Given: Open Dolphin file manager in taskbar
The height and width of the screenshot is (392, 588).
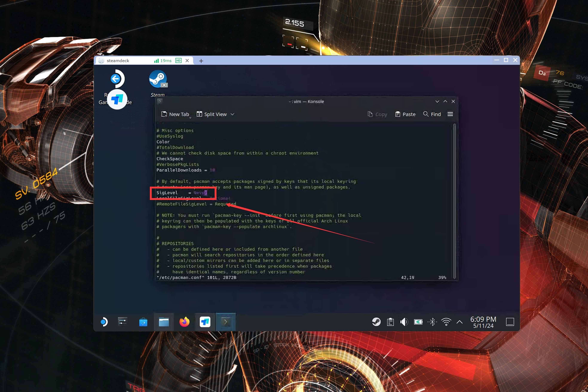Looking at the screenshot, I should (164, 322).
